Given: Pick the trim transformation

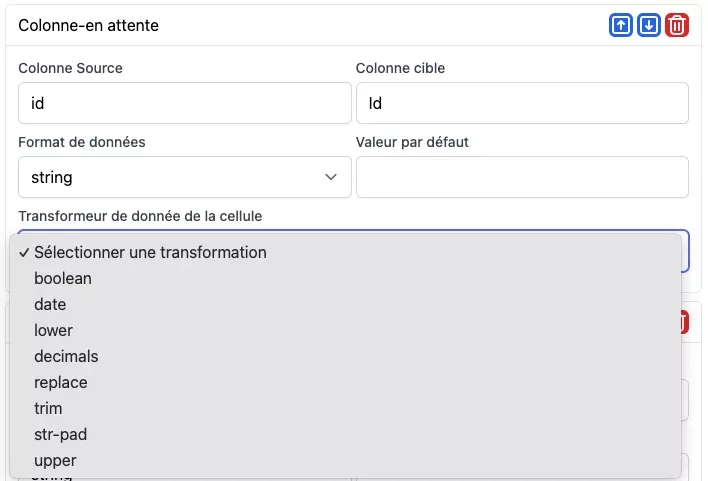Looking at the screenshot, I should tap(48, 408).
